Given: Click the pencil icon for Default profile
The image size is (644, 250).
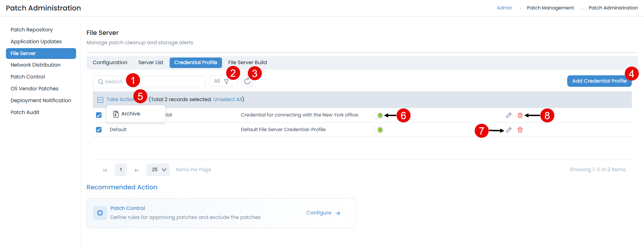Looking at the screenshot, I should [509, 130].
